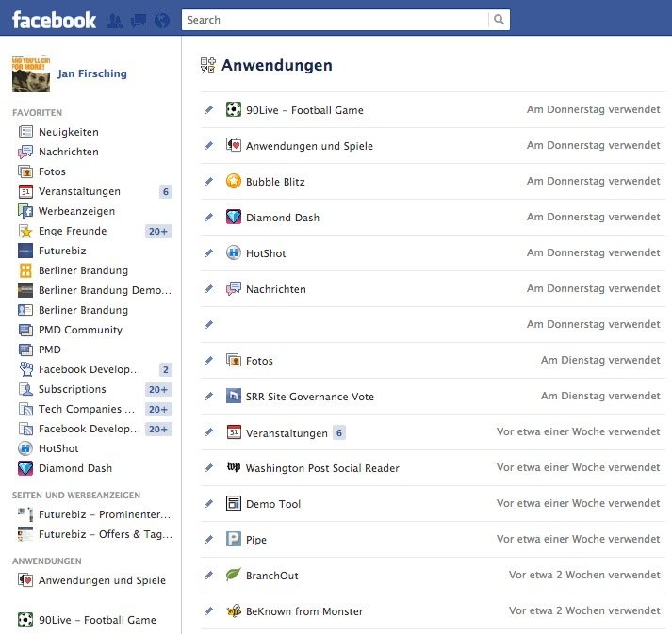The height and width of the screenshot is (634, 672).
Task: Click the search magnifier button
Action: 499,20
